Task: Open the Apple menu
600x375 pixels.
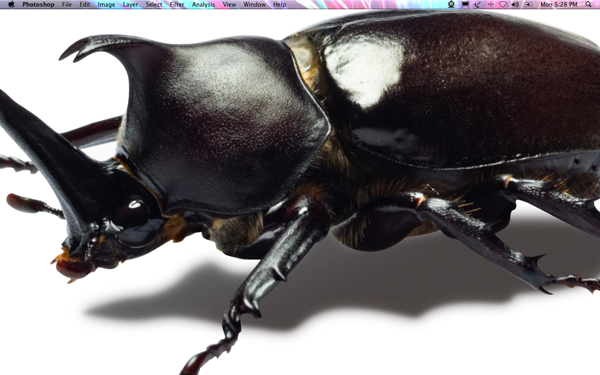Action: [11, 4]
